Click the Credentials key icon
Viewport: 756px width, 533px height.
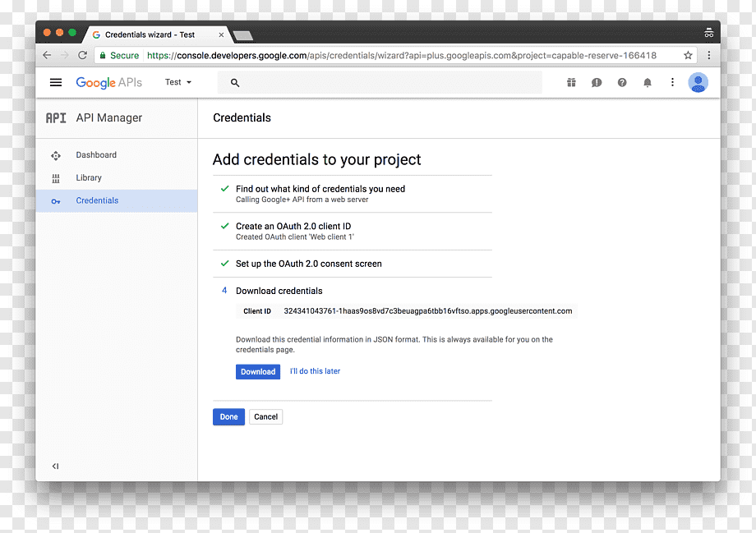pos(56,201)
